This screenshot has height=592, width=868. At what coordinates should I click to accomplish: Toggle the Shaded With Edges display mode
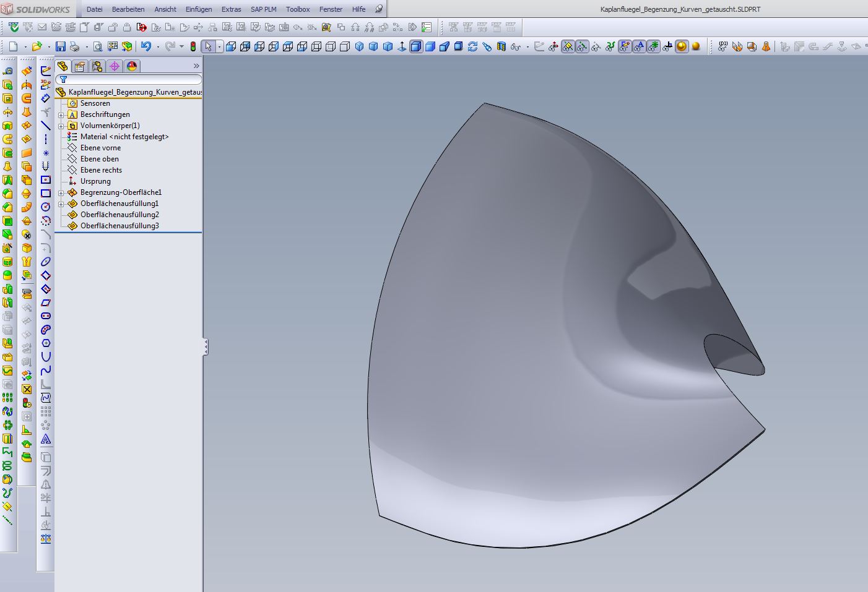tap(416, 46)
